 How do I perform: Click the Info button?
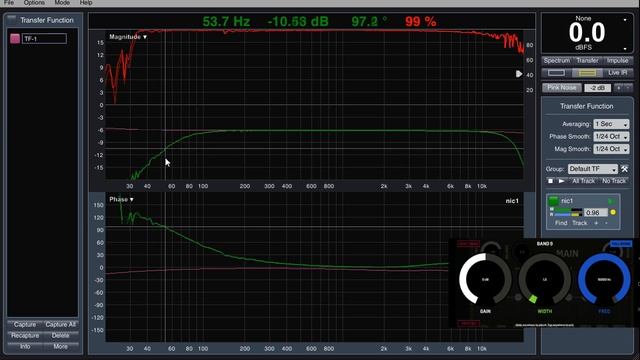pos(25,346)
